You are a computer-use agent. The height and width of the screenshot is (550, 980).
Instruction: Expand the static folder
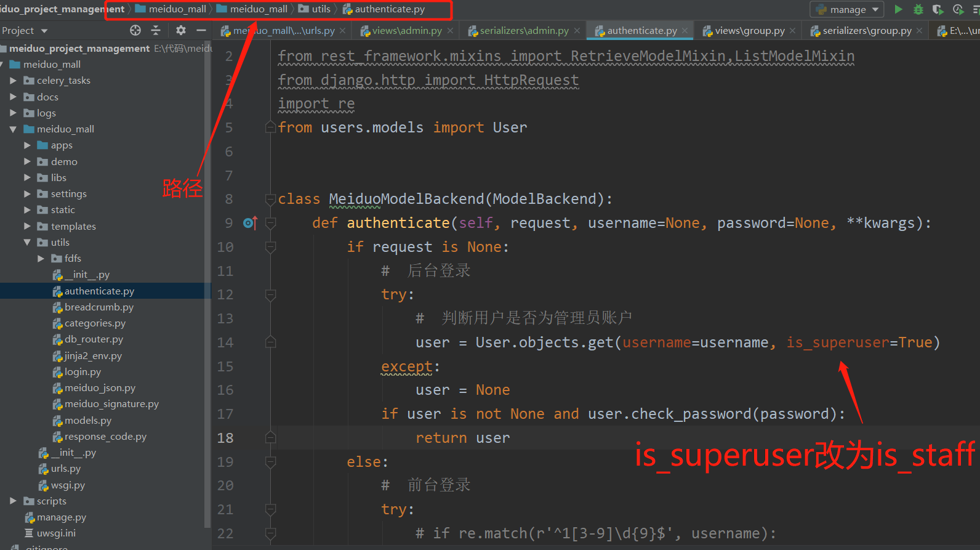(x=27, y=209)
